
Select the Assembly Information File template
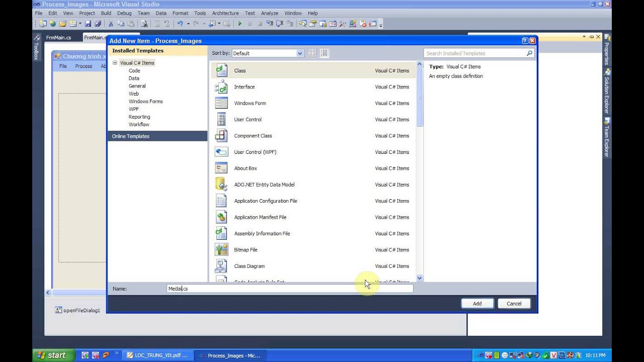coord(313,233)
